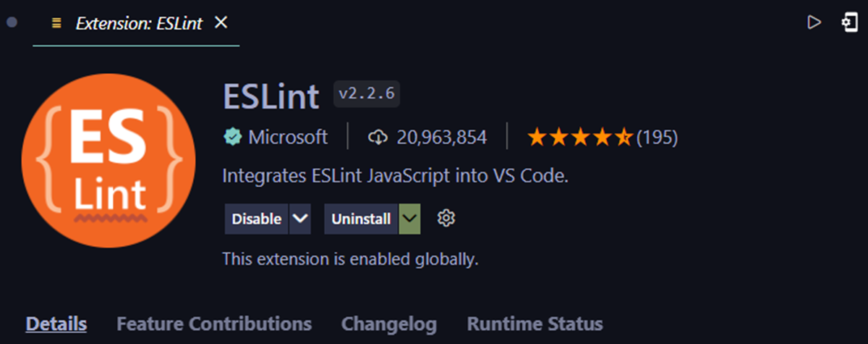The image size is (868, 344).
Task: Open the Changelog tab
Action: (x=388, y=323)
